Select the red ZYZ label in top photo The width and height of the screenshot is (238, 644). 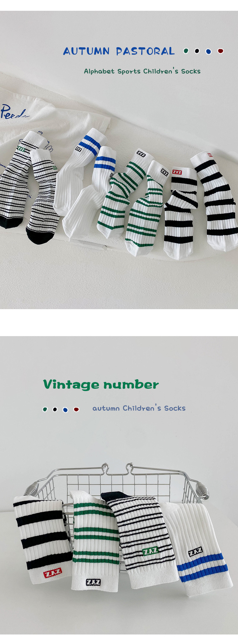[177, 172]
